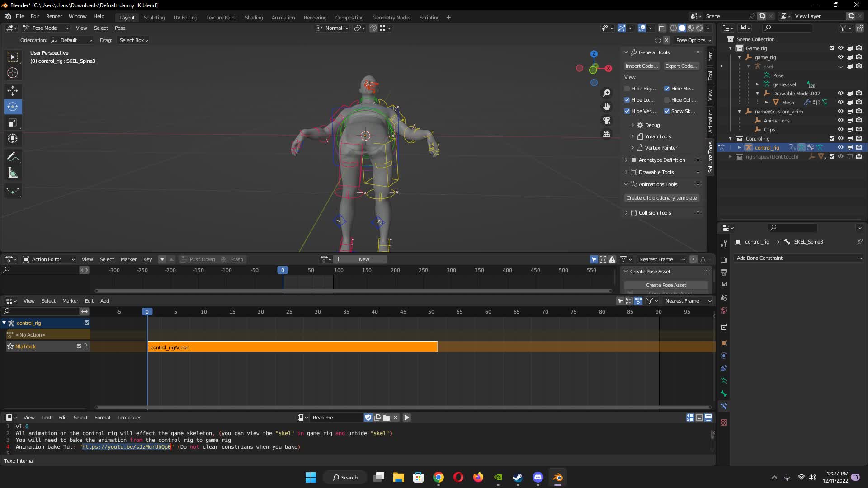868x488 pixels.
Task: Select the Move tool in viewport toolbar
Action: [x=13, y=90]
